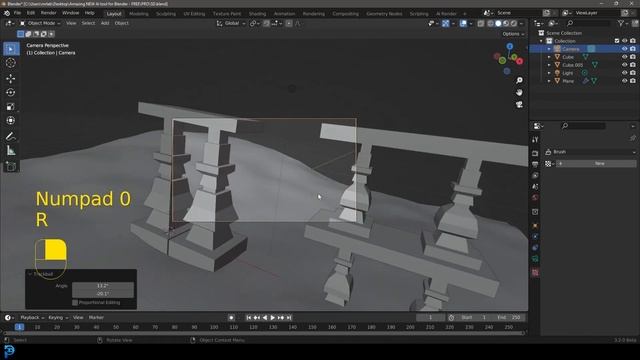
Task: Open the viewport Add menu
Action: (x=105, y=23)
